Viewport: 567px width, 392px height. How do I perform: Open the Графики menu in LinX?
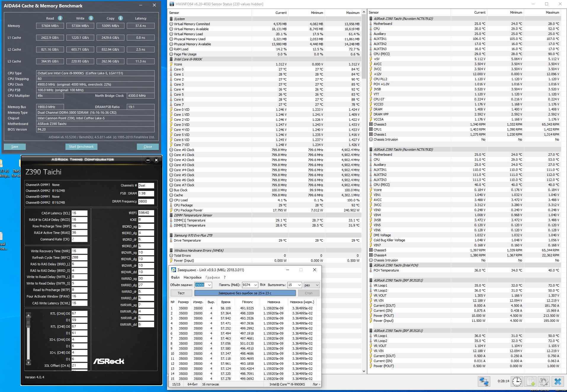click(213, 277)
